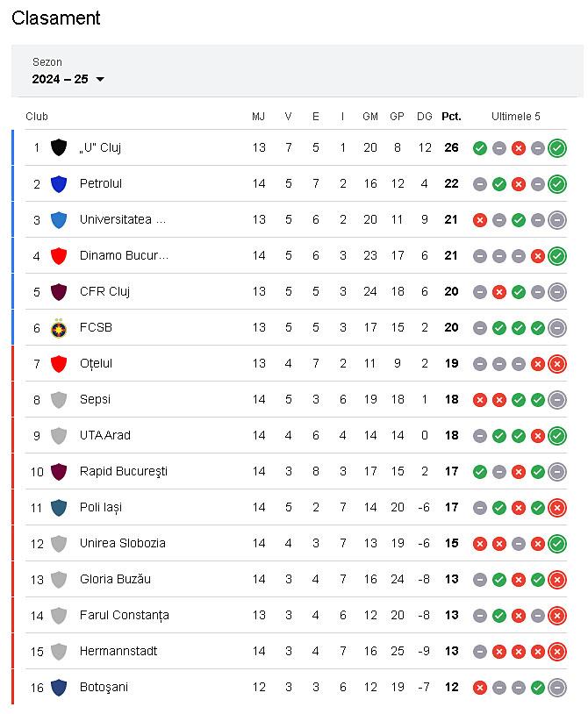Screen dimensions: 588x714
Task: Click „U" Cluj's latest win result icon
Action: (x=557, y=147)
